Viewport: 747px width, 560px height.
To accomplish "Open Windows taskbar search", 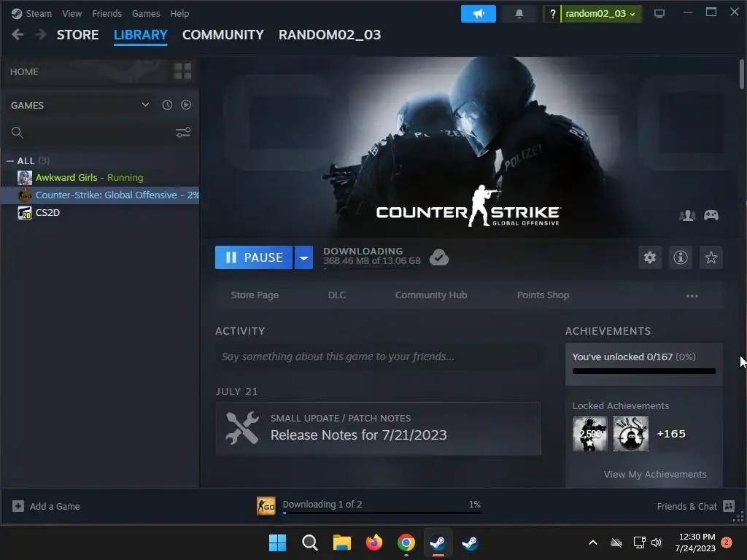I will pos(309,542).
